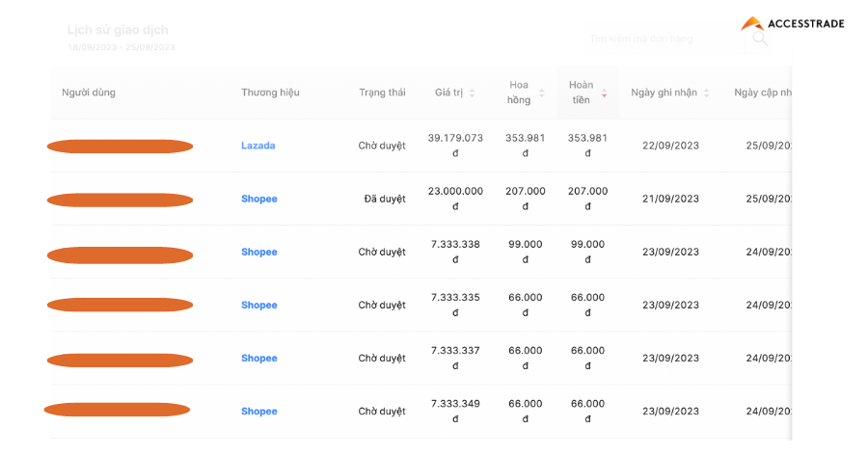Select the Đã duyệt status cell
The height and width of the screenshot is (454, 868).
(x=384, y=199)
